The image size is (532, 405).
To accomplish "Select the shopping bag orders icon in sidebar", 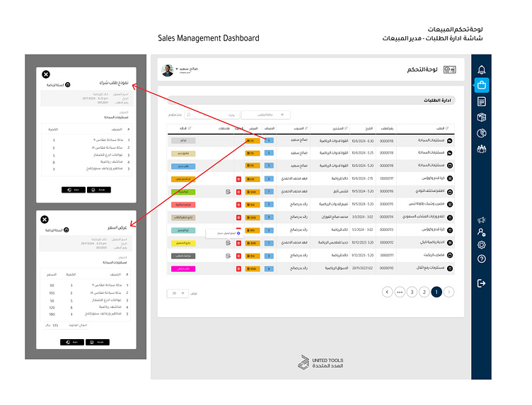I will [x=482, y=85].
